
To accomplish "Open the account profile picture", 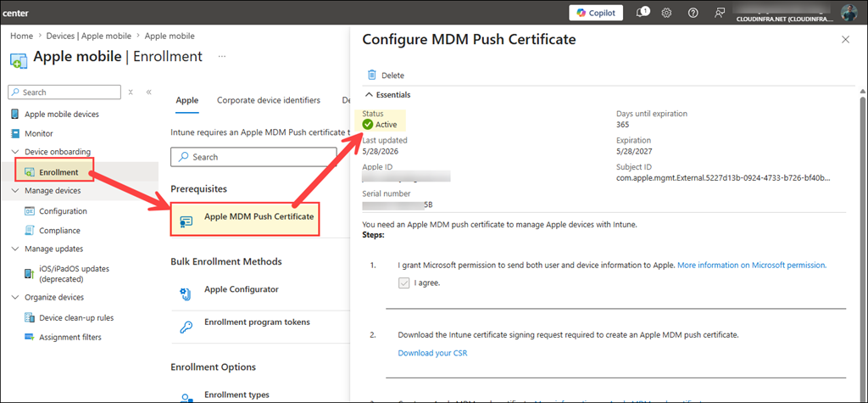I will [849, 13].
